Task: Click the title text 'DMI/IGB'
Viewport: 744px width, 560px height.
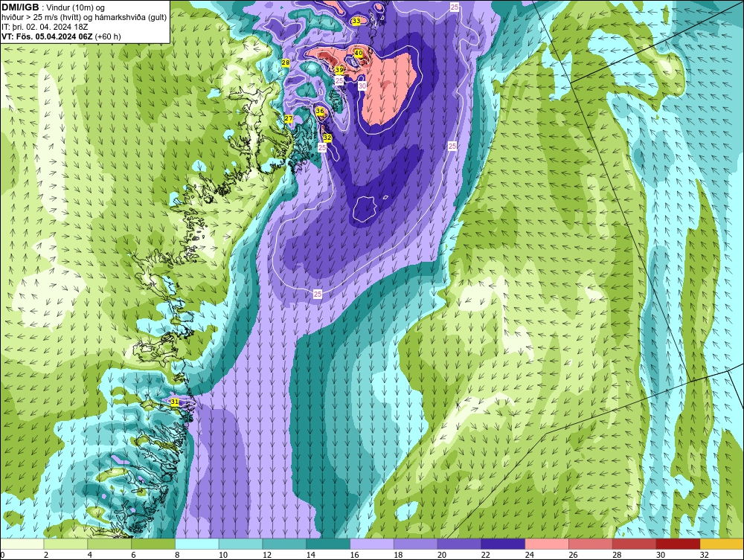Action: (x=20, y=7)
